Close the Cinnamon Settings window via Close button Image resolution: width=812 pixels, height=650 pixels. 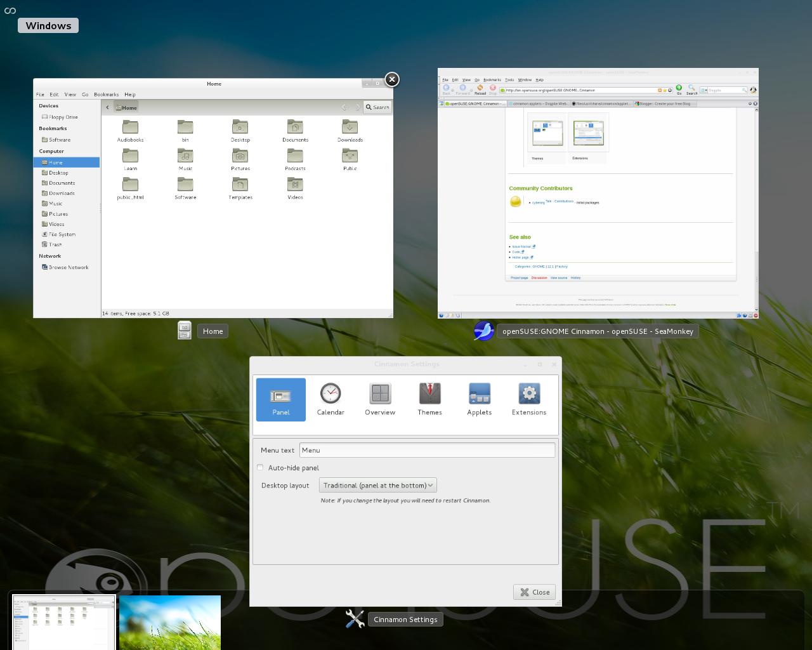coord(534,592)
